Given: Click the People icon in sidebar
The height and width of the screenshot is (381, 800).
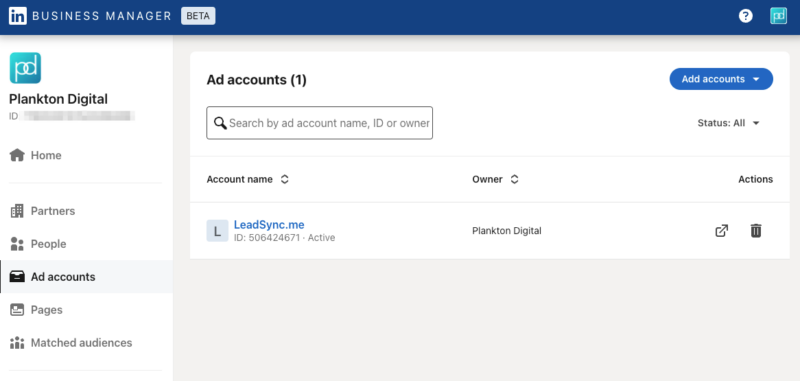Looking at the screenshot, I should [17, 244].
